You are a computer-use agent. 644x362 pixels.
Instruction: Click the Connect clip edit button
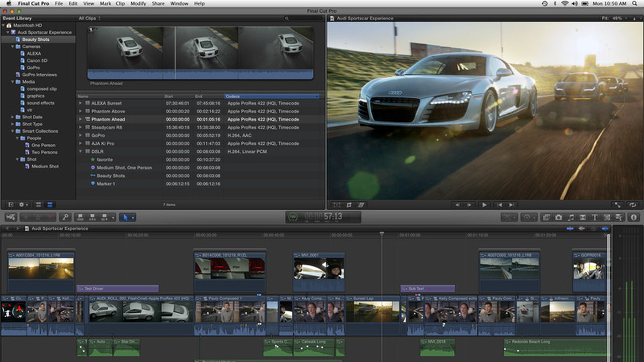pyautogui.click(x=80, y=217)
